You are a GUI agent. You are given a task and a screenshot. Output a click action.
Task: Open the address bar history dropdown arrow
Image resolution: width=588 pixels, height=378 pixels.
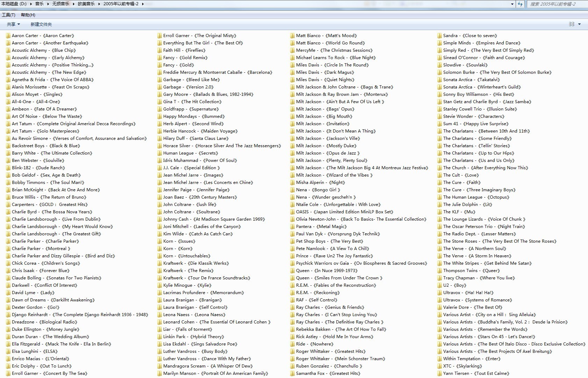click(x=512, y=4)
